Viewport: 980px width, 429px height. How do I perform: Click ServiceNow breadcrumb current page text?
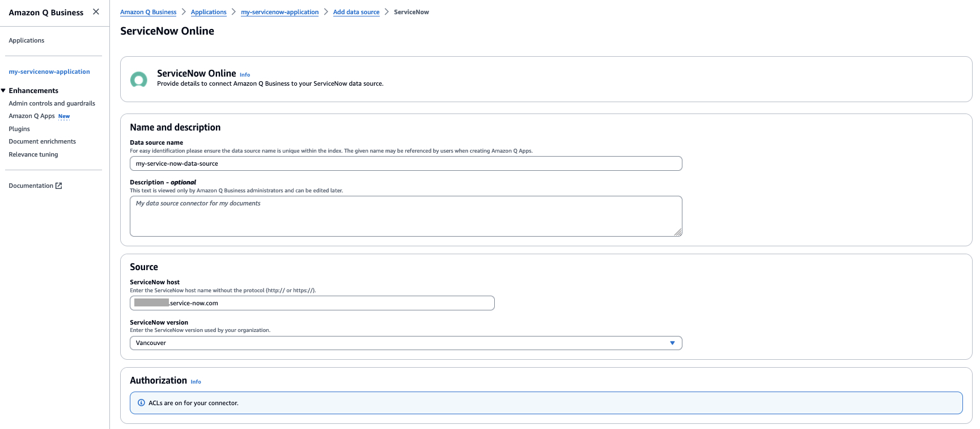click(x=411, y=12)
